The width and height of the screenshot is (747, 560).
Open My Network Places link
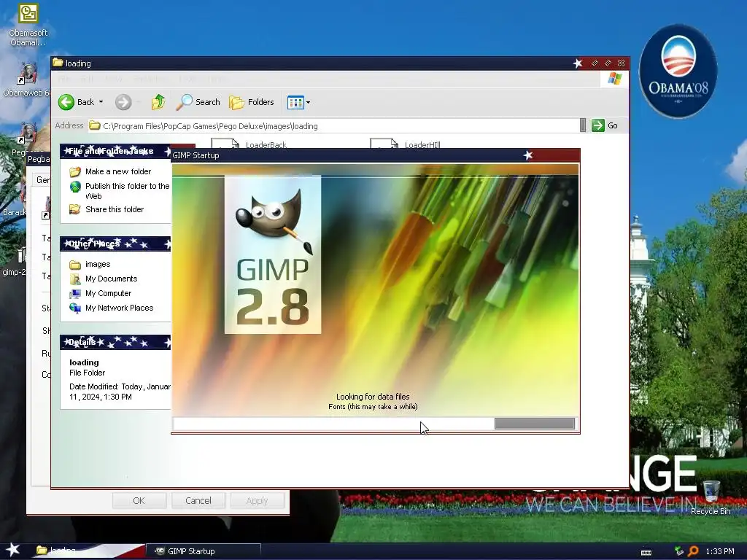click(119, 308)
